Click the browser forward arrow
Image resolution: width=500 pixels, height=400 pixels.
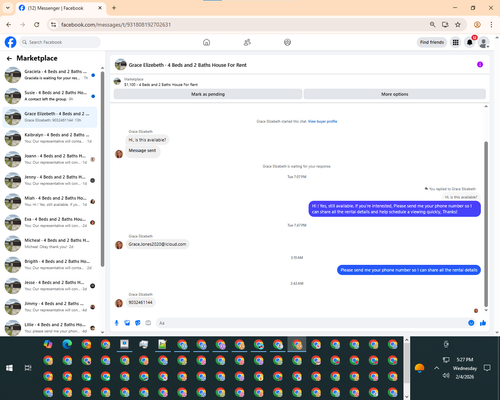[x=23, y=25]
